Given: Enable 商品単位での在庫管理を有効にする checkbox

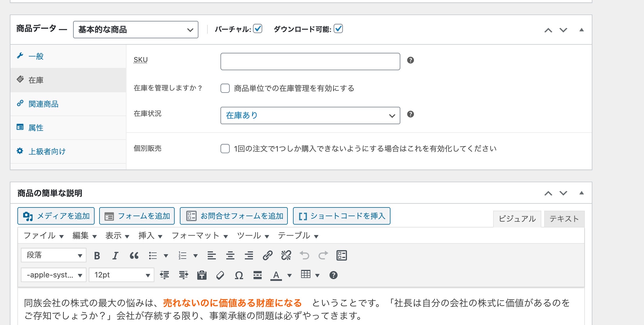Looking at the screenshot, I should (x=225, y=88).
